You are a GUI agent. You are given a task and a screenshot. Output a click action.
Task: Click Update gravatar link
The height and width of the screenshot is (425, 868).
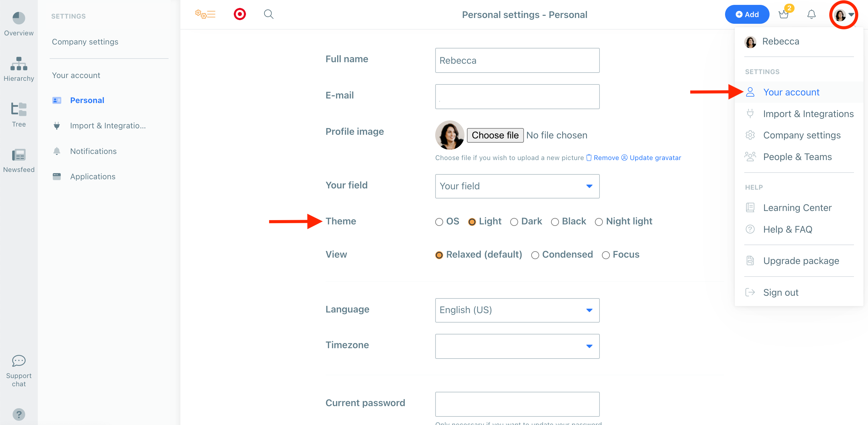pos(655,157)
